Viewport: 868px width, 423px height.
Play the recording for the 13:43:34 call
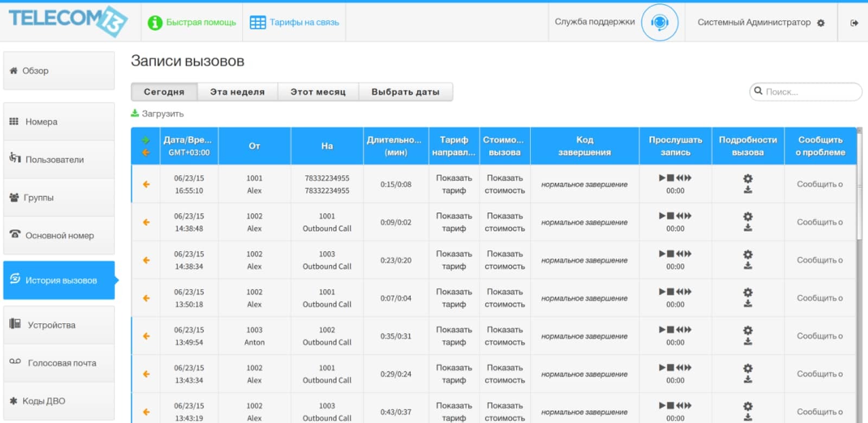(x=662, y=368)
